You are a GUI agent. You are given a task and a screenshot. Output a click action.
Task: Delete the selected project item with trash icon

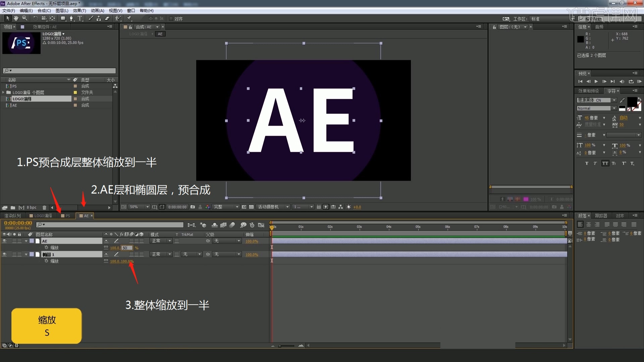click(44, 207)
